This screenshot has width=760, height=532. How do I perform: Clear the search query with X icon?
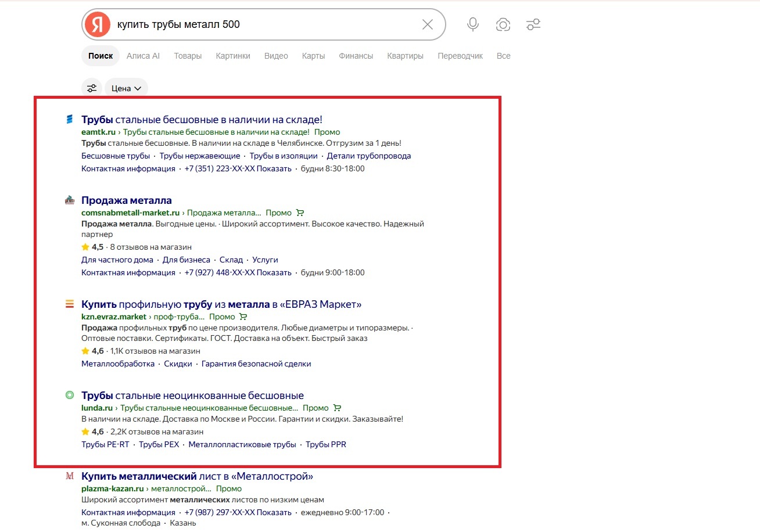pyautogui.click(x=427, y=24)
